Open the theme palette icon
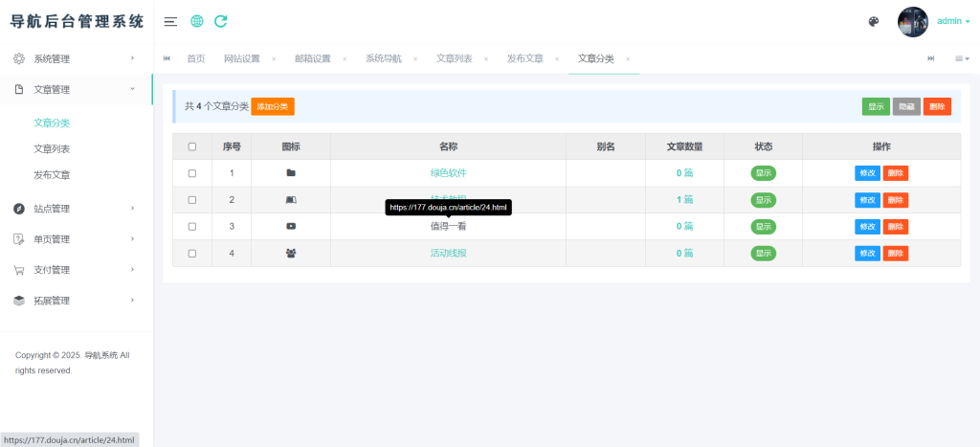The image size is (980, 447). tap(874, 22)
